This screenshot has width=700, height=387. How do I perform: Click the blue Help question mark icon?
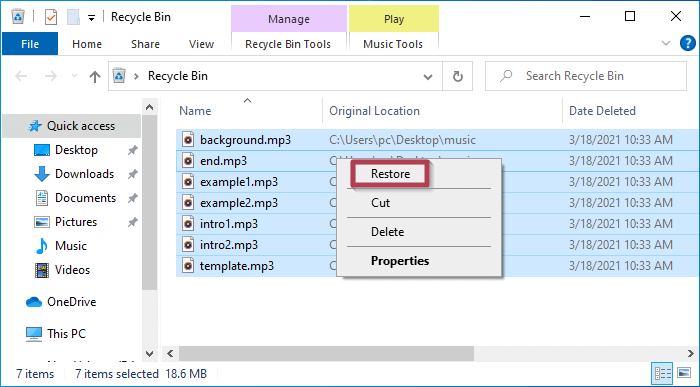[688, 43]
